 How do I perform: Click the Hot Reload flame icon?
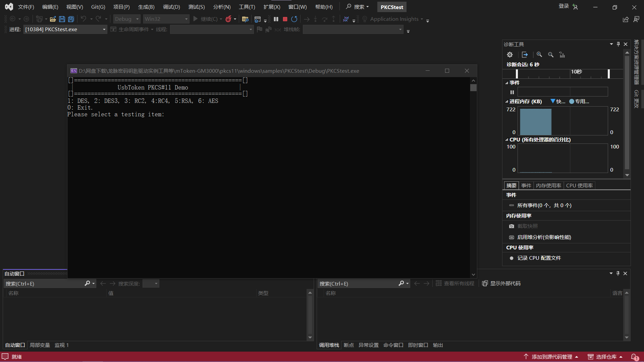(228, 19)
